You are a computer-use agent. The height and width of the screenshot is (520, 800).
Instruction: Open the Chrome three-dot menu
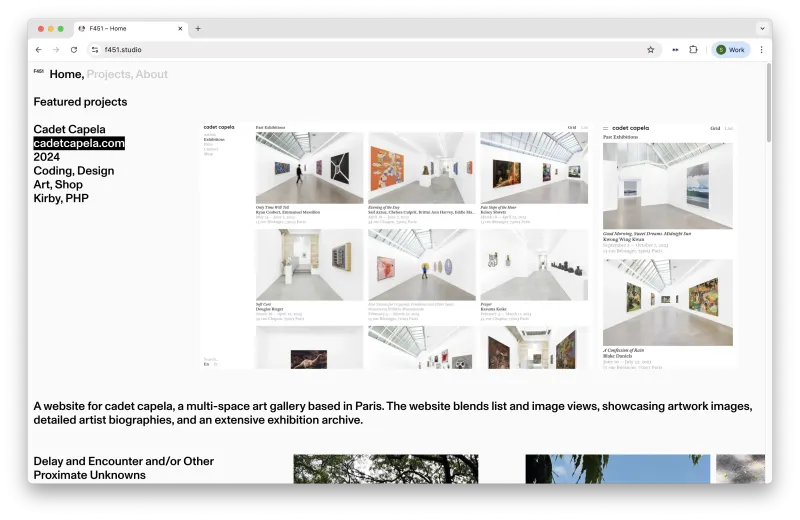762,49
